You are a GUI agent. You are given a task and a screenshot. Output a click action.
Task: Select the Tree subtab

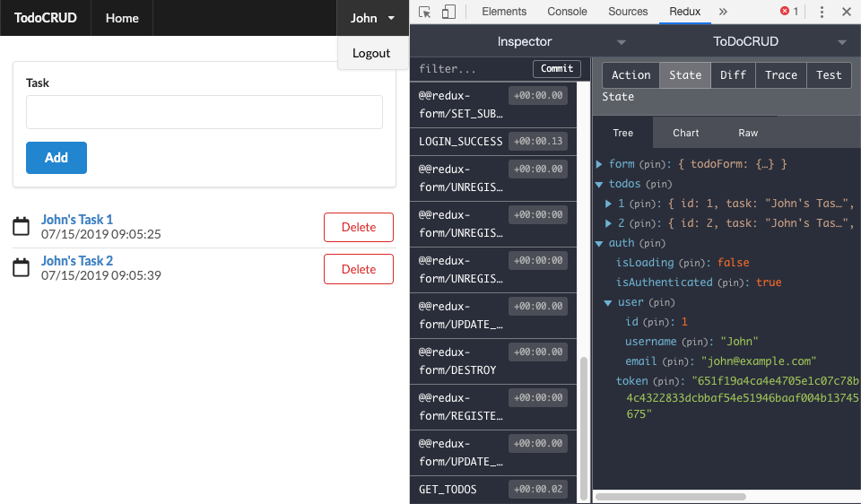[622, 133]
